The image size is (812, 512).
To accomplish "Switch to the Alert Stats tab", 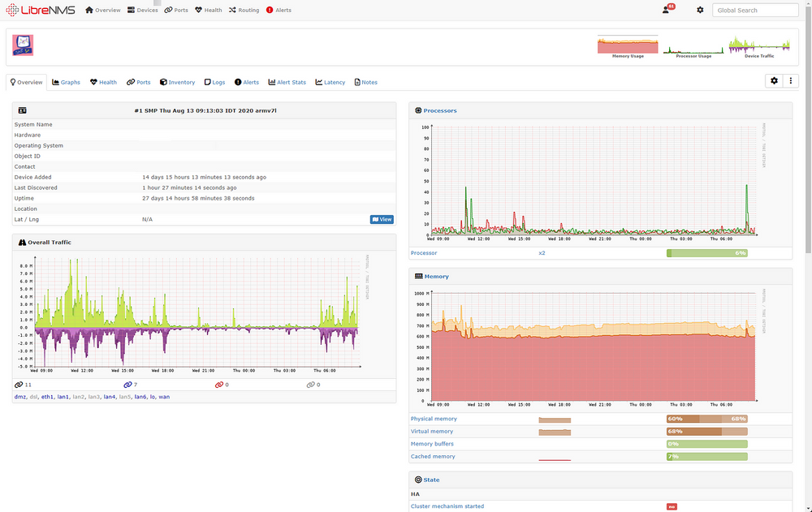I will click(x=292, y=82).
